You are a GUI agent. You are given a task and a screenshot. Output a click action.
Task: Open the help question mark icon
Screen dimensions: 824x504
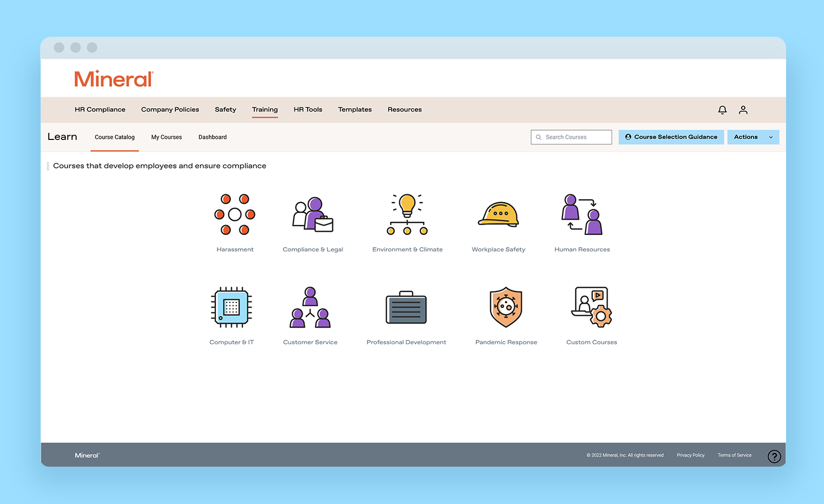774,456
